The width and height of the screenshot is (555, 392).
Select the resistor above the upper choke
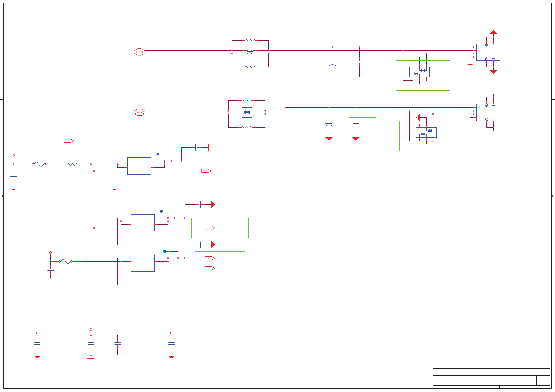(250, 40)
